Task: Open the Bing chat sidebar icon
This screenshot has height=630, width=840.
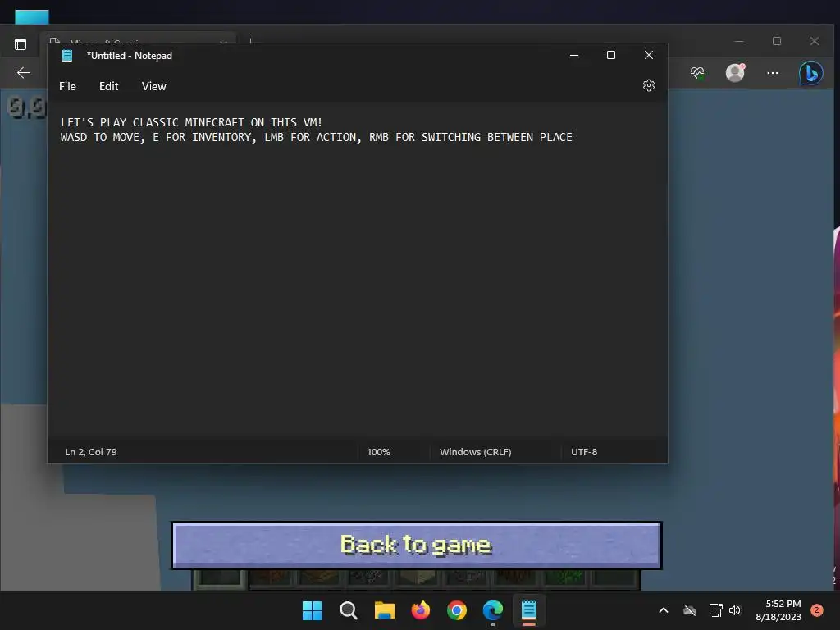Action: pos(811,73)
